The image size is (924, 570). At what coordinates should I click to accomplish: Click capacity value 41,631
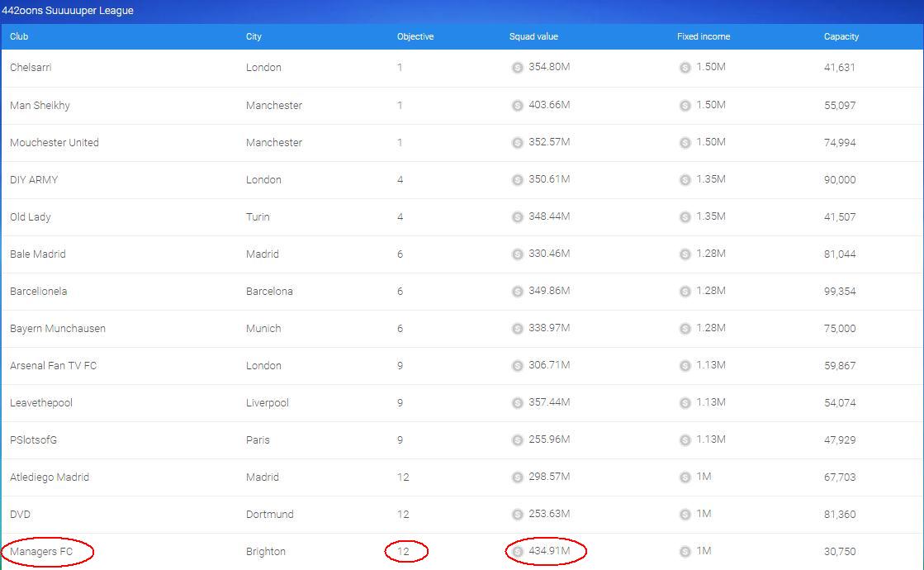[839, 67]
